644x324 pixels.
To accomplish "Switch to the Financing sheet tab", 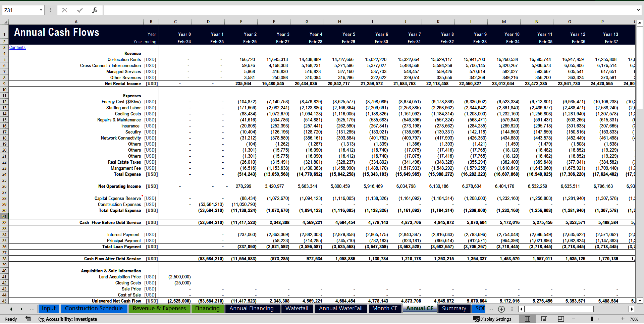I will tap(207, 309).
